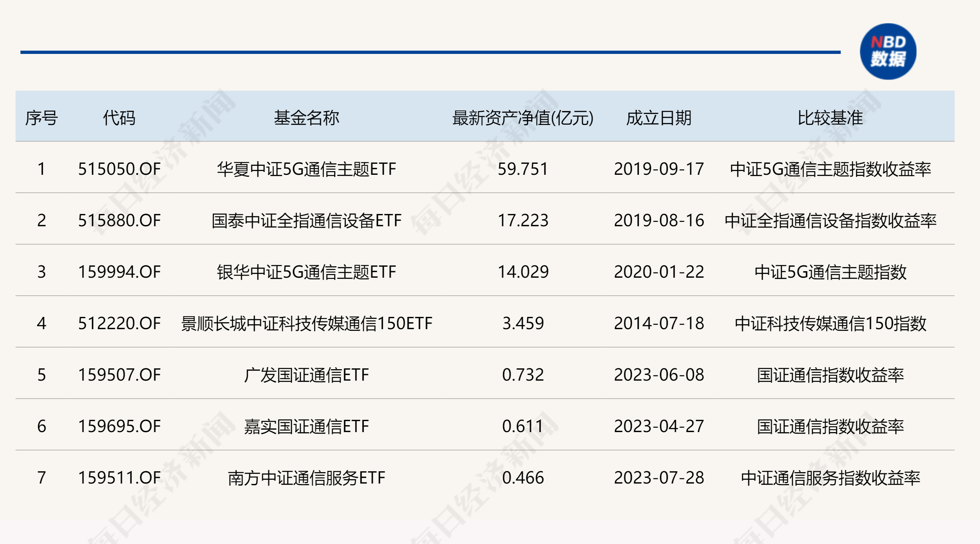Screen dimensions: 980x544
Task: Click fund name 嘉实国证通信ETF
Action: pos(307,426)
